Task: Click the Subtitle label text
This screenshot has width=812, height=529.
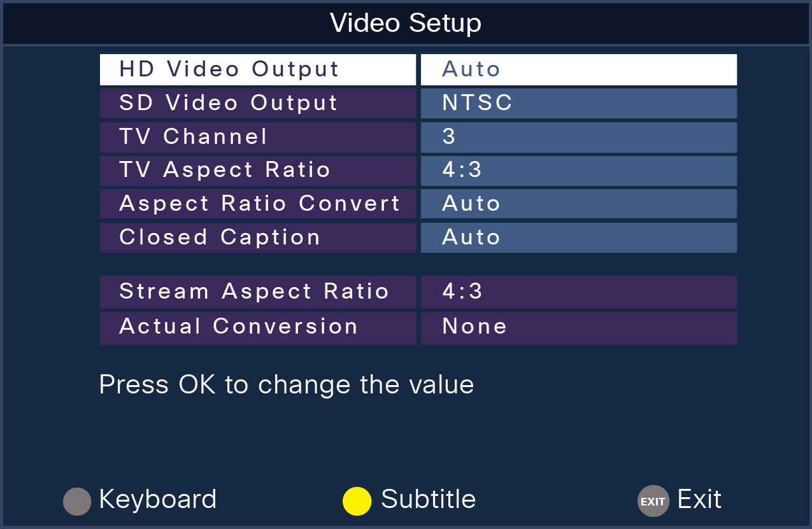Action: (x=427, y=500)
